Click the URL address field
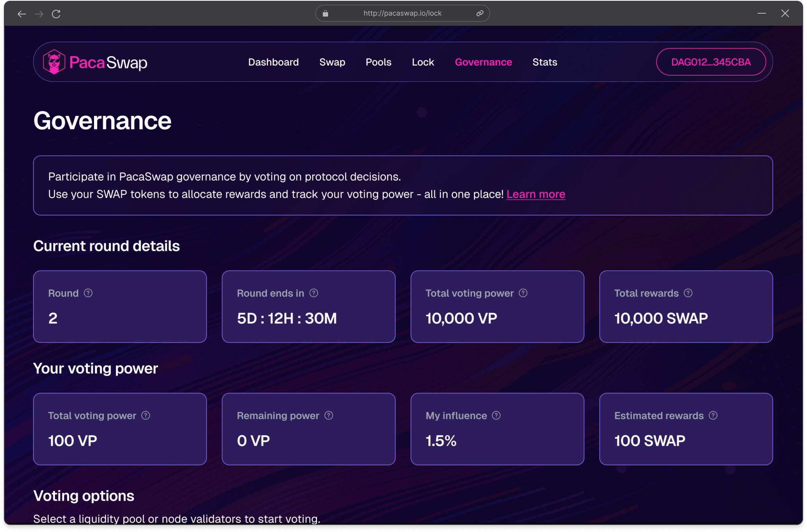The width and height of the screenshot is (807, 532). click(402, 13)
